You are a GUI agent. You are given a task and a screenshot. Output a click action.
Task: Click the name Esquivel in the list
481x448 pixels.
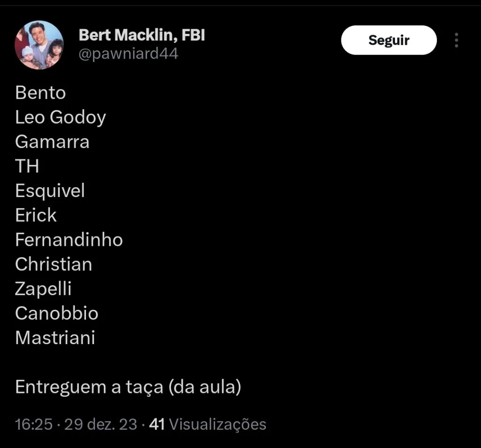point(50,191)
